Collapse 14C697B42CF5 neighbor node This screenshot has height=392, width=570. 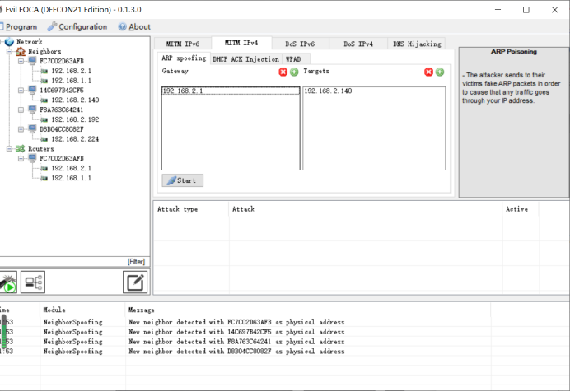pos(21,90)
